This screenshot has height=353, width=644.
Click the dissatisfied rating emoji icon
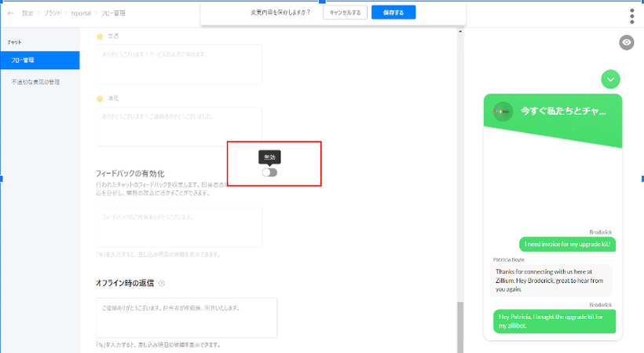click(100, 98)
